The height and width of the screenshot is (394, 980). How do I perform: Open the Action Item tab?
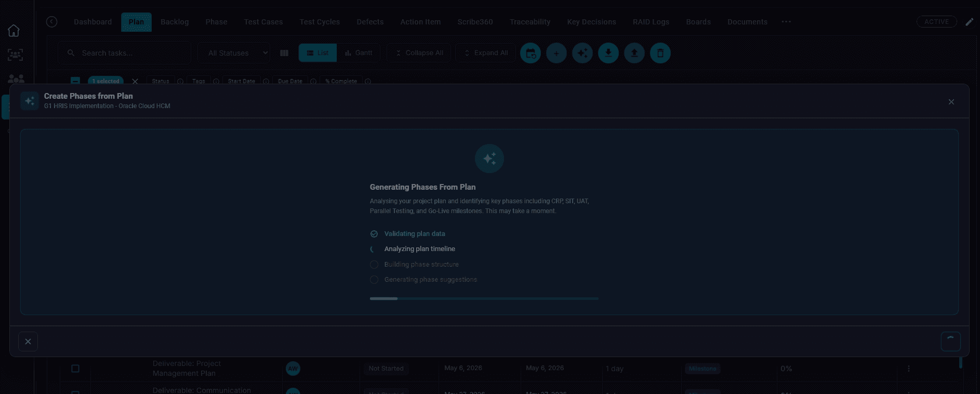[420, 22]
